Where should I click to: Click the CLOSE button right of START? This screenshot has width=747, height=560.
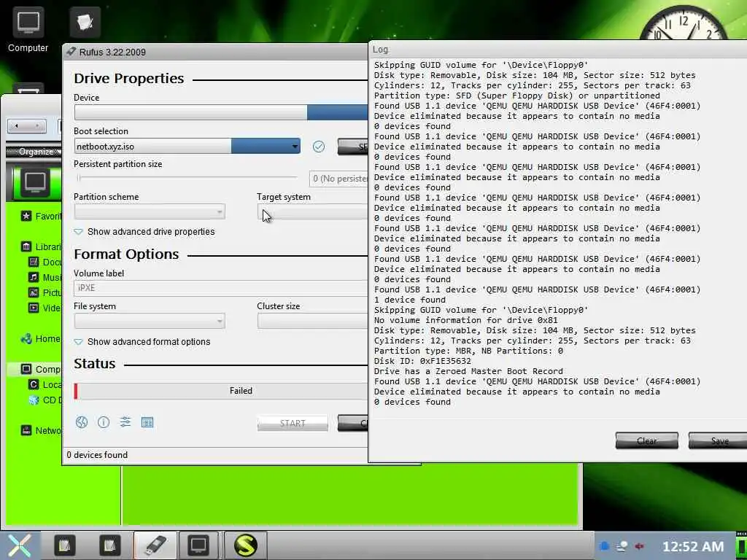coord(352,423)
